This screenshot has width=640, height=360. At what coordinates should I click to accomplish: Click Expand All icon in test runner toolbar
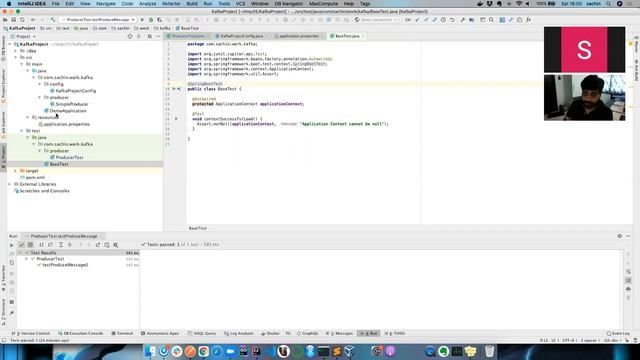(x=61, y=244)
